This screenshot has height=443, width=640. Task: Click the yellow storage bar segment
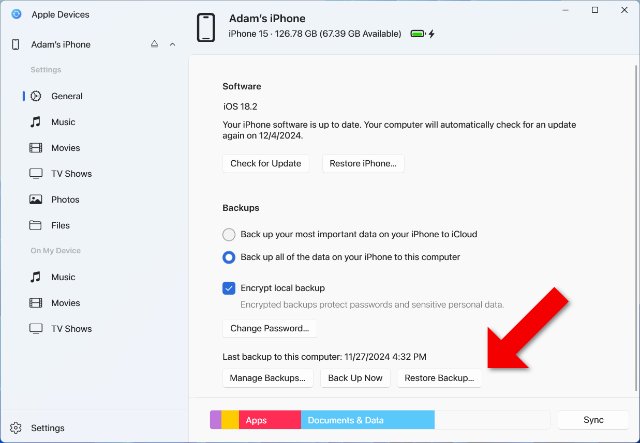230,420
